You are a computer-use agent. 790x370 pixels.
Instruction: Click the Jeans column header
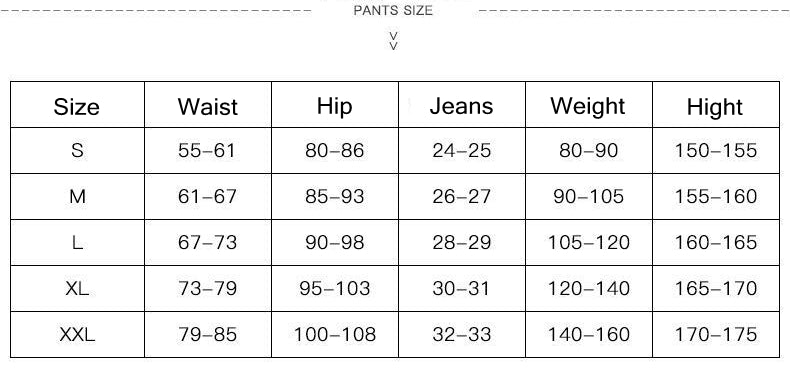[x=462, y=106]
